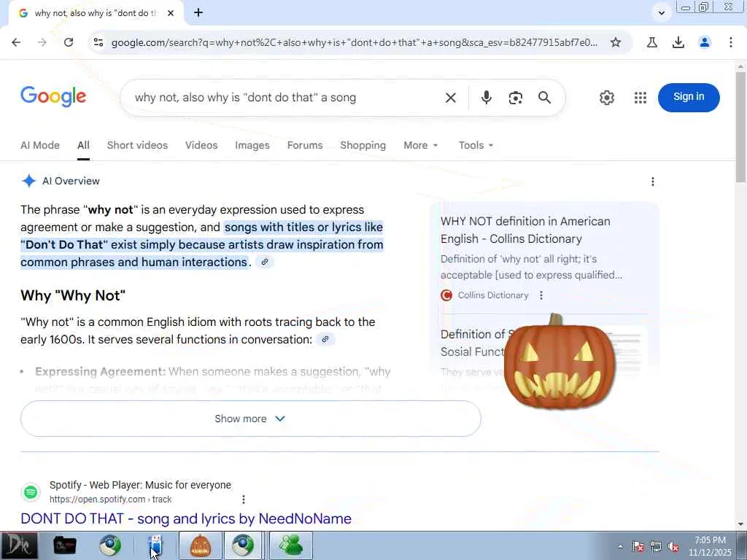
Task: Click source link chip after 'in conversation:'
Action: click(325, 340)
